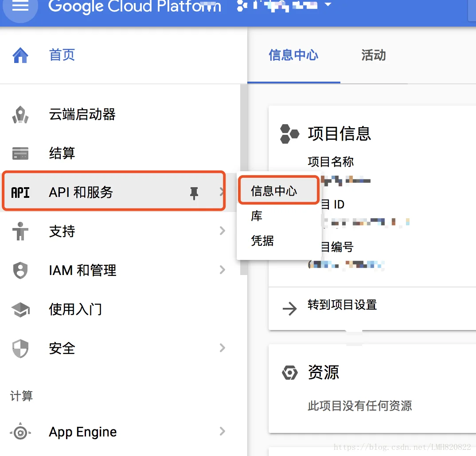Click the support person icon
Image resolution: width=476 pixels, height=456 pixels.
[x=20, y=231]
